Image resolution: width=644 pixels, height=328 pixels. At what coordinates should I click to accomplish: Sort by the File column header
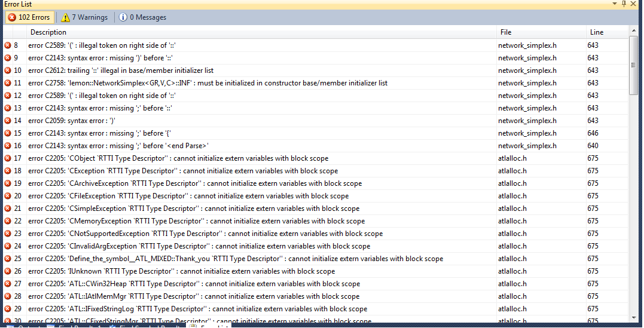pyautogui.click(x=506, y=32)
